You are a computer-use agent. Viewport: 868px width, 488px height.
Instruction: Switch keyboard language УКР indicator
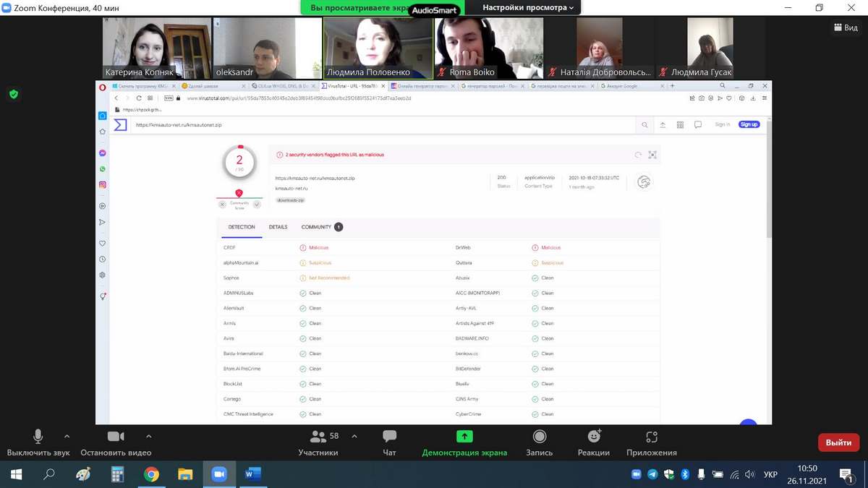tap(770, 474)
